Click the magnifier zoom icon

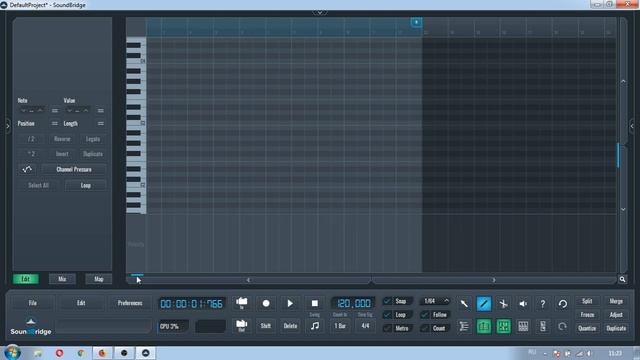(622, 279)
